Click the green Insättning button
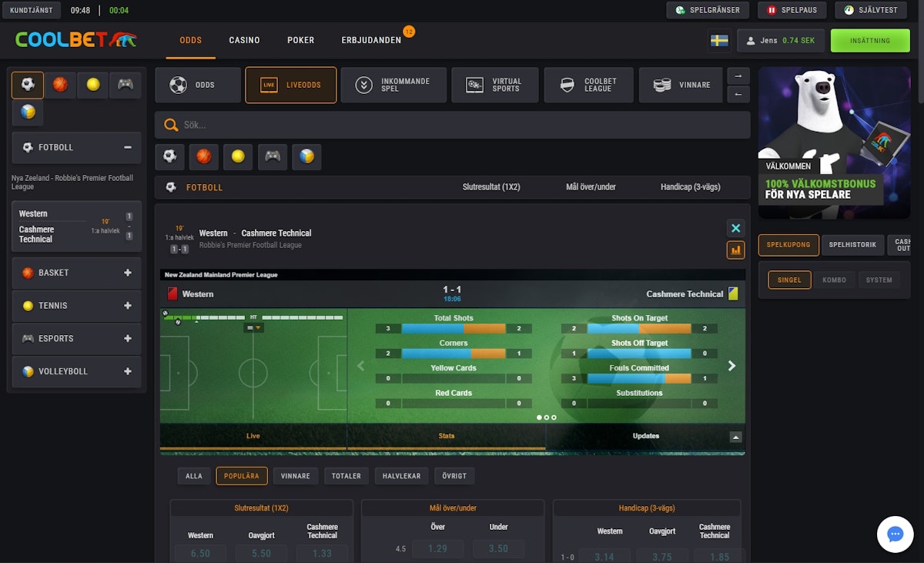This screenshot has width=924, height=563. (870, 41)
